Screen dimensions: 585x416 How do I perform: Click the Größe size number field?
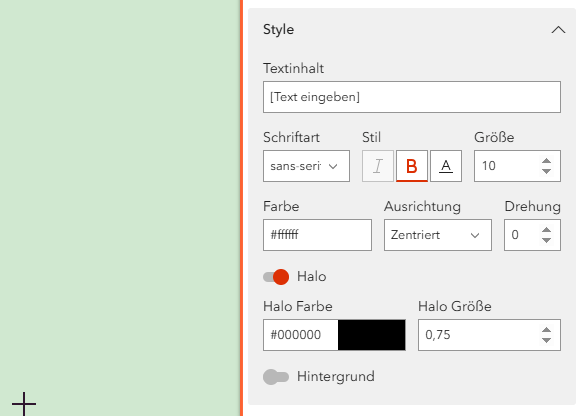point(507,166)
